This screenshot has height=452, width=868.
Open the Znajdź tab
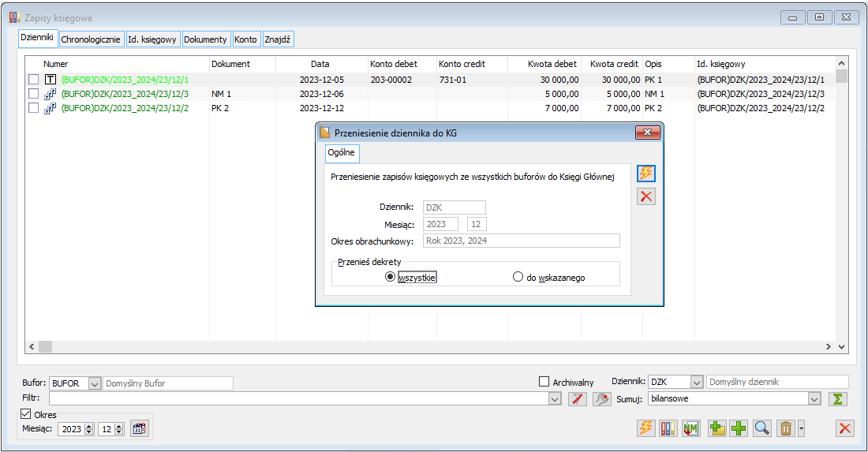277,39
